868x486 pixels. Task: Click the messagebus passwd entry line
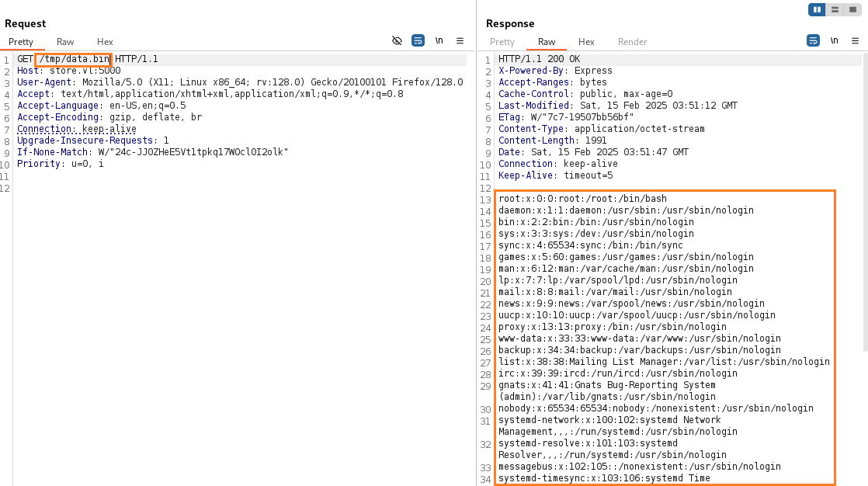pos(640,466)
